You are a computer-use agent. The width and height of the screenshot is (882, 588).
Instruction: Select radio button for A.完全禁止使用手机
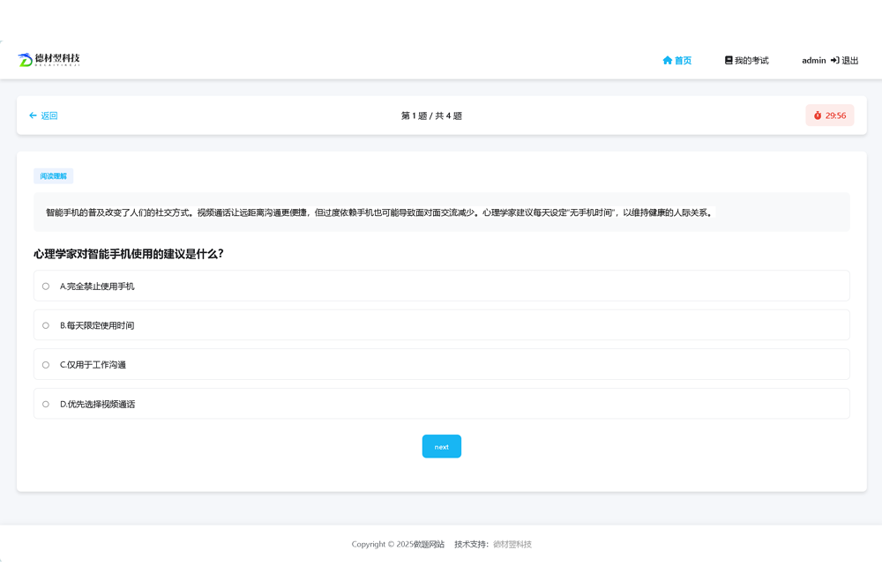tap(46, 287)
